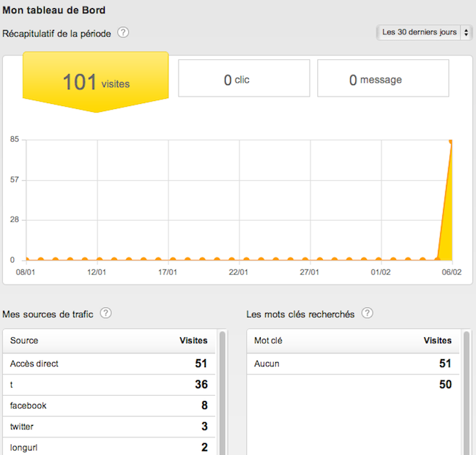Click help icon beside Récapitulatif de la période
Viewport: 476px width, 455px height.
point(123,33)
